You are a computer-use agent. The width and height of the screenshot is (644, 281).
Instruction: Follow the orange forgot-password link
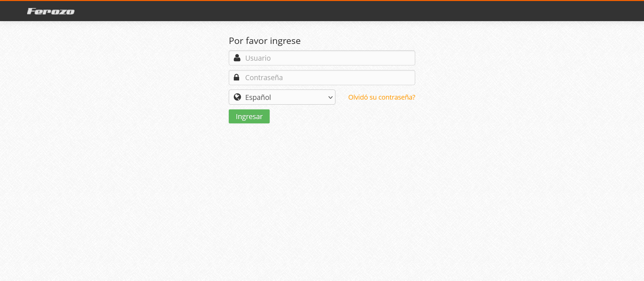pyautogui.click(x=382, y=97)
